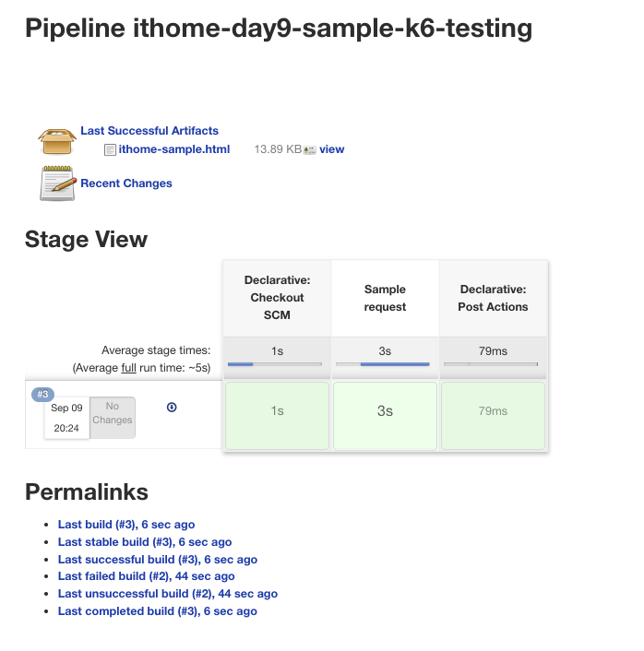Screen dimensions: 644x651
Task: Click the artifact view icon beside file size
Action: pyautogui.click(x=310, y=149)
